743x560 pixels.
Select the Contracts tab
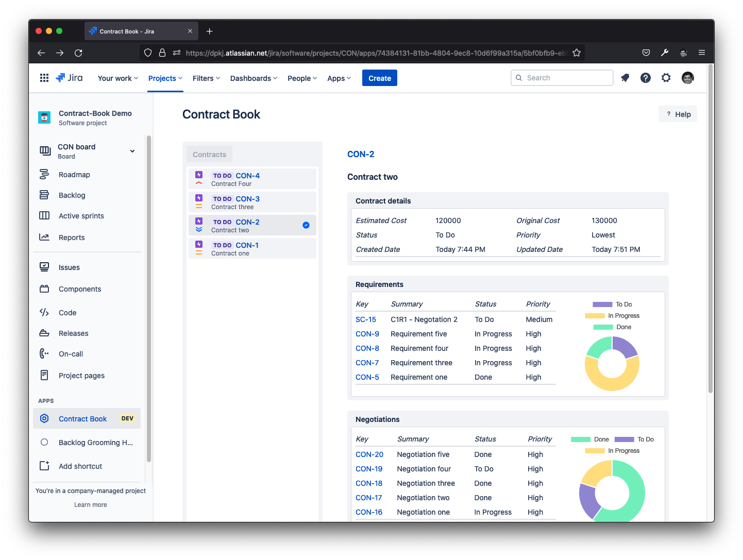(x=209, y=155)
